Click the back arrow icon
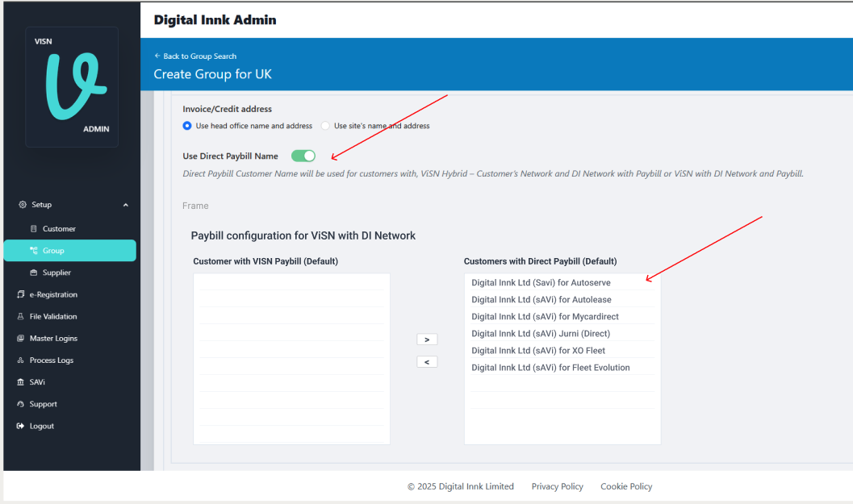 pyautogui.click(x=157, y=56)
